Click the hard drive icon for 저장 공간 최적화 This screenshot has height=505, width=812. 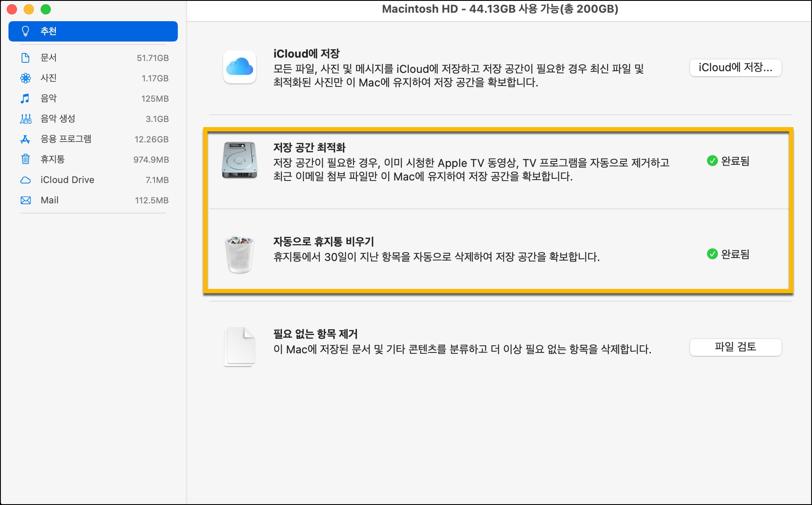[240, 160]
